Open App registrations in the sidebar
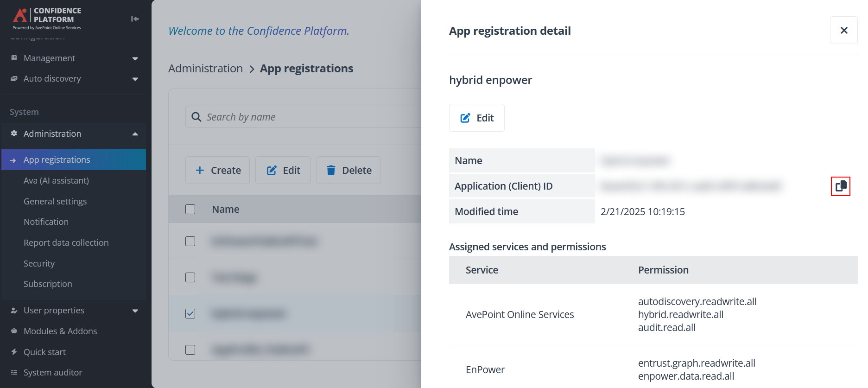 coord(74,159)
